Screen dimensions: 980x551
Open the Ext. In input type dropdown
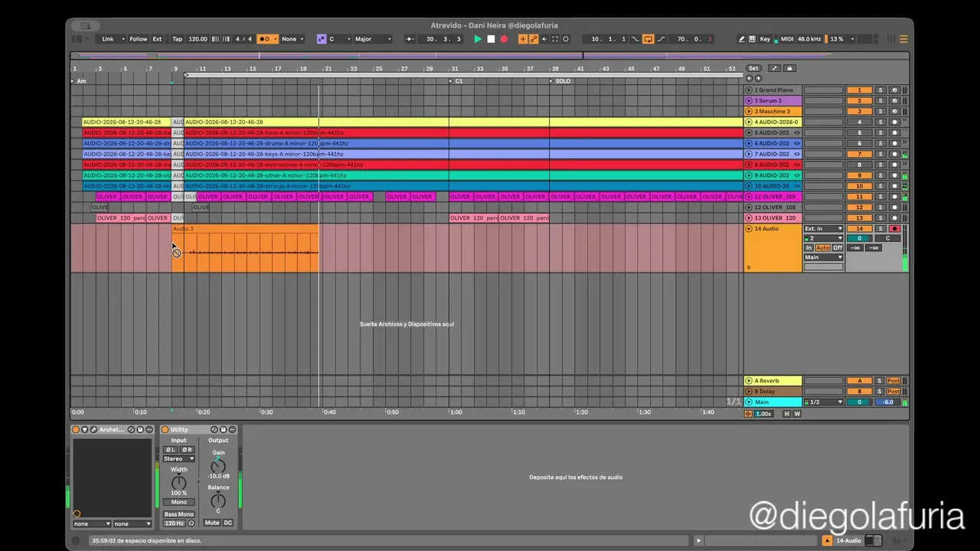(x=823, y=229)
